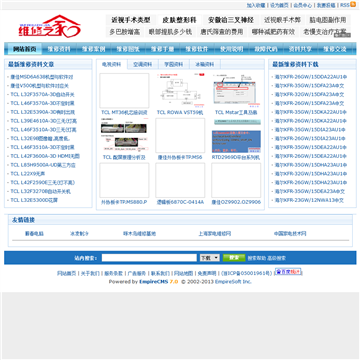Open the TCL L32E5300D article
Screen dimensions: 360x360
[34, 200]
